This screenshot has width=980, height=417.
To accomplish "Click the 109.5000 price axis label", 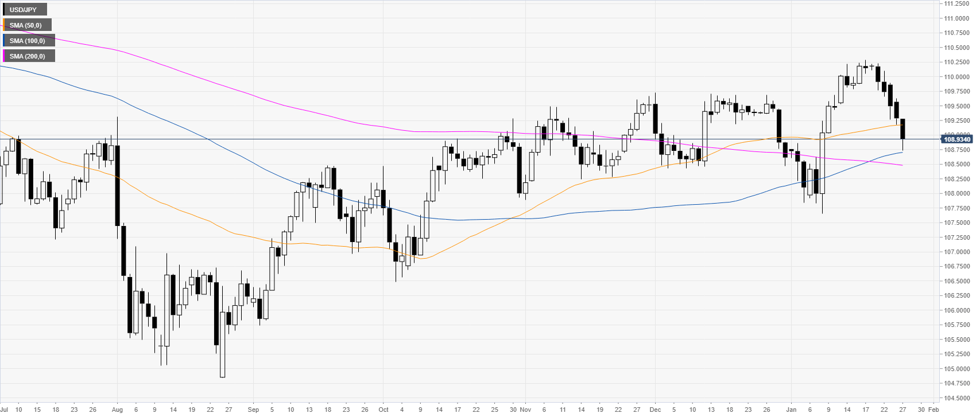I will 956,106.
